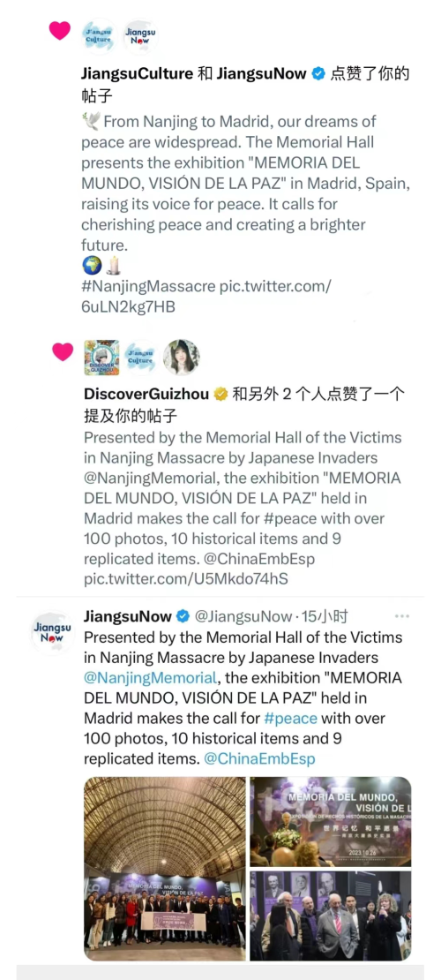Open JiangsuNow avatar beside the tweet
Screen dimensions: 441x980
(52, 632)
